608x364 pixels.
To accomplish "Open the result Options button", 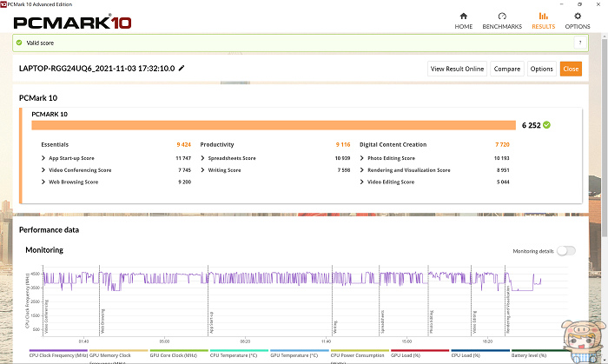I will pyautogui.click(x=541, y=69).
